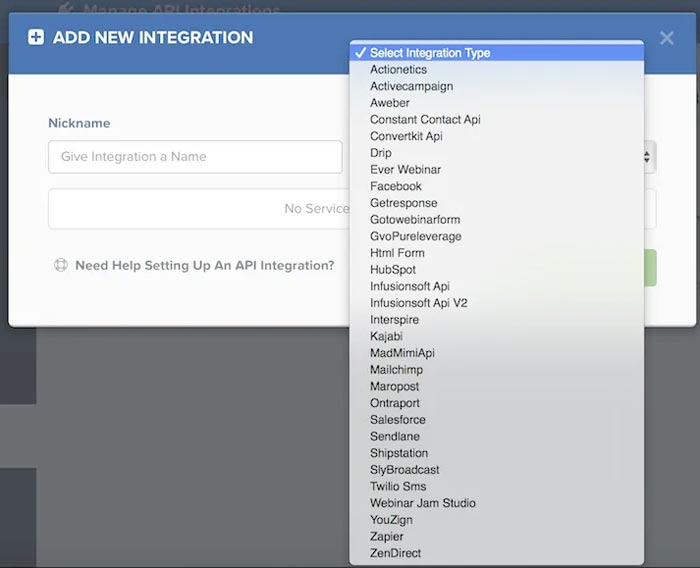700x568 pixels.
Task: Select Actionetics from the integration list
Action: 496,70
